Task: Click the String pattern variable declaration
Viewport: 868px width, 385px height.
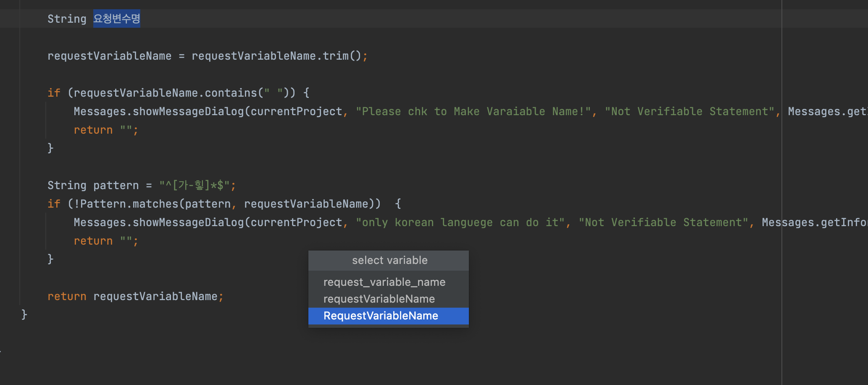Action: [x=93, y=185]
